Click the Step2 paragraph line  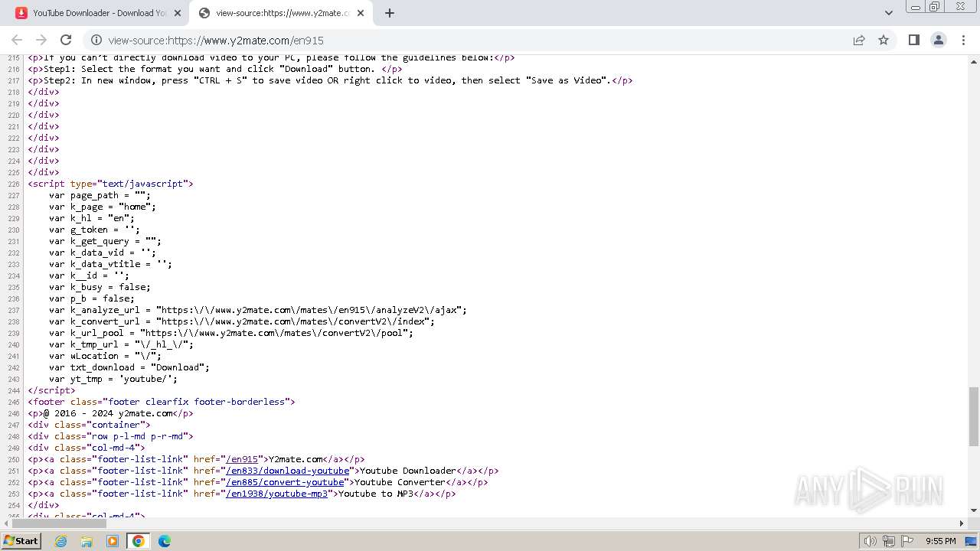click(331, 80)
